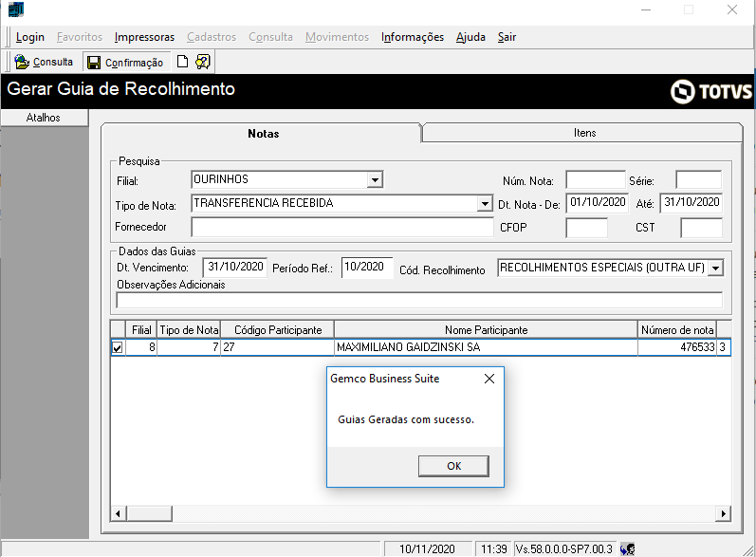Image resolution: width=756 pixels, height=557 pixels.
Task: Click the Código Participante column header
Action: point(277,330)
